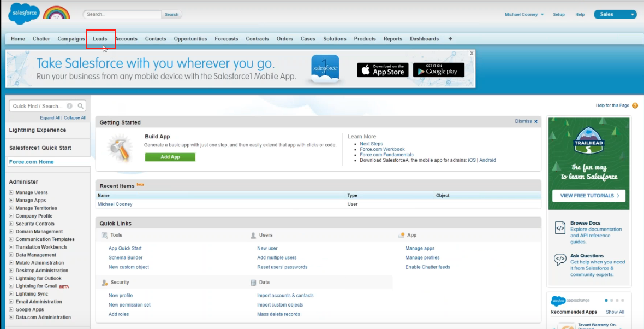Image resolution: width=644 pixels, height=329 pixels.
Task: Expand Email Administration tree node
Action: tap(11, 302)
